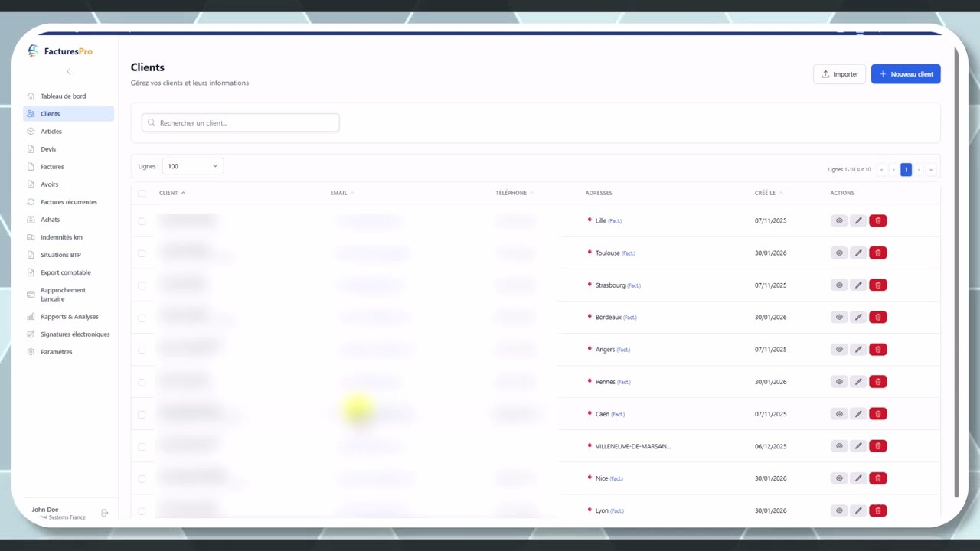
Task: Delete the Bordeaux client trash icon
Action: (x=878, y=317)
